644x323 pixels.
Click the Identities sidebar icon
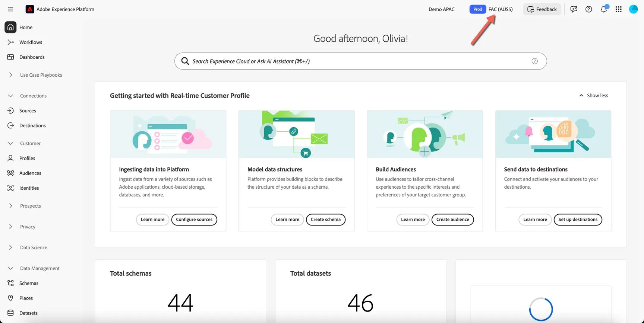point(10,188)
